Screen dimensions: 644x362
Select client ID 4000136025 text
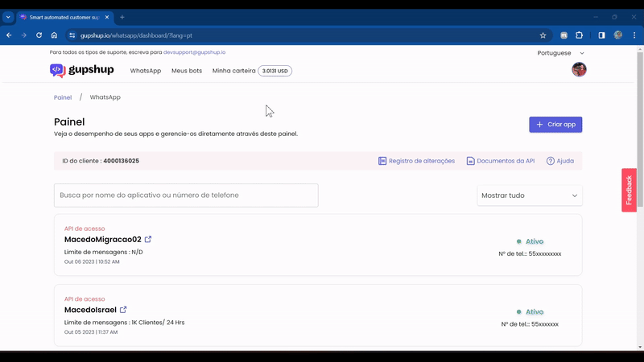point(122,161)
